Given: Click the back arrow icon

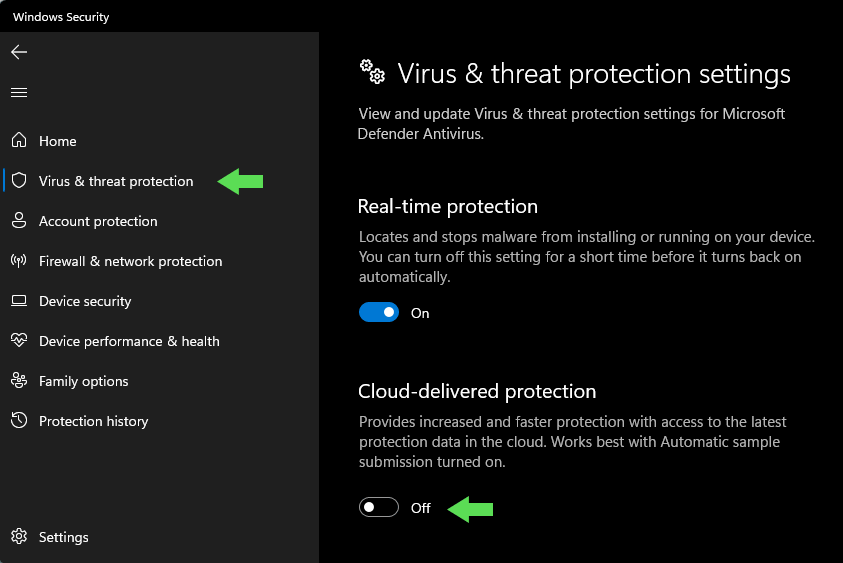Looking at the screenshot, I should [x=19, y=52].
